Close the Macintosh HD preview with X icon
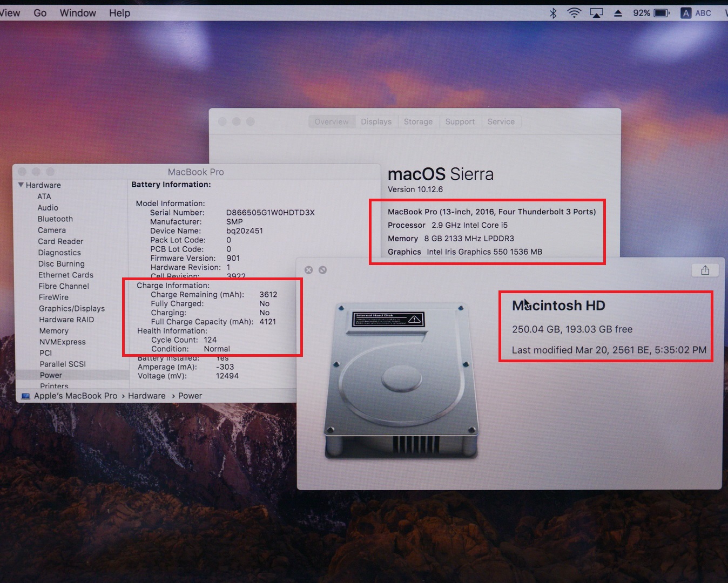The image size is (728, 583). click(308, 270)
